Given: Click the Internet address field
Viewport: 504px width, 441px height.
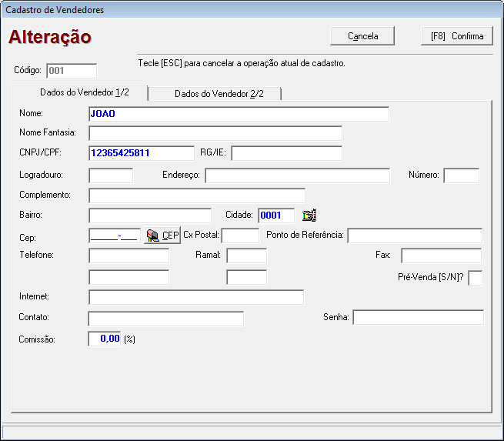Looking at the screenshot, I should click(196, 297).
